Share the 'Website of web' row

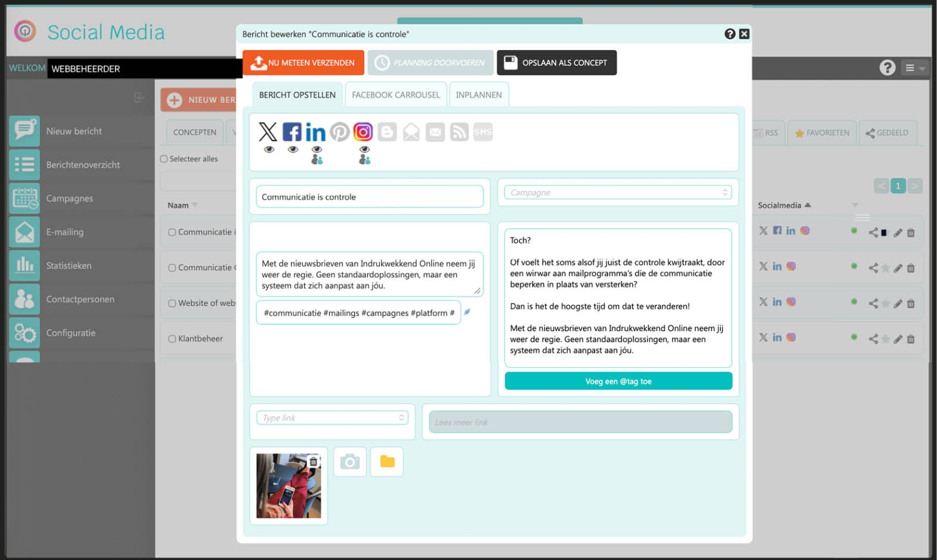(x=873, y=303)
